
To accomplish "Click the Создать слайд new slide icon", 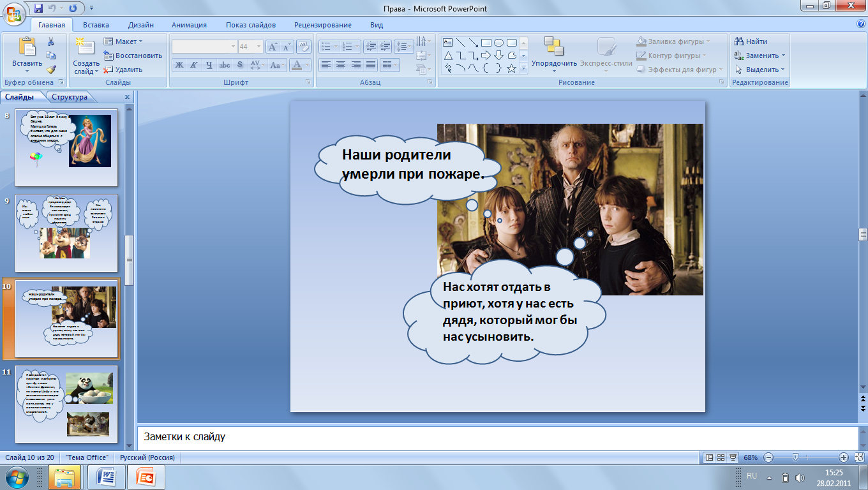I will [85, 47].
